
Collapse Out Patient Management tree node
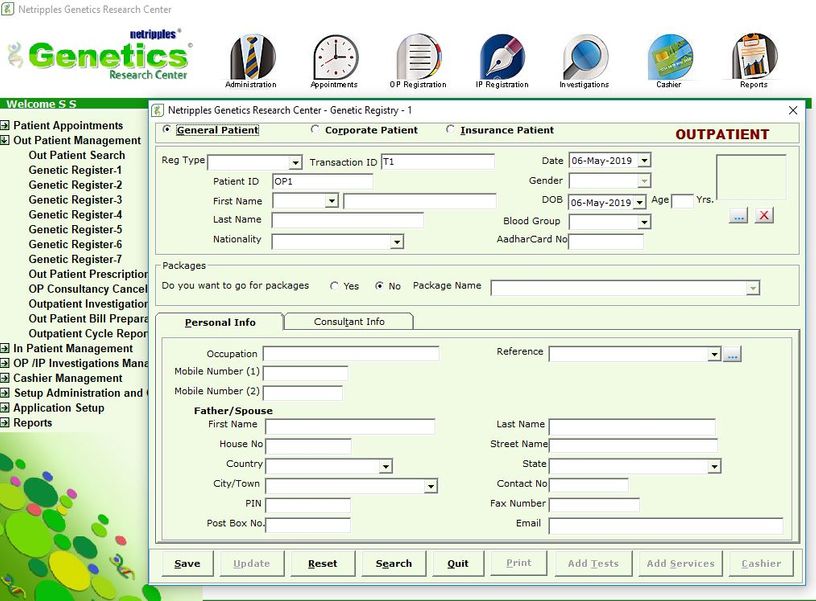(5, 140)
